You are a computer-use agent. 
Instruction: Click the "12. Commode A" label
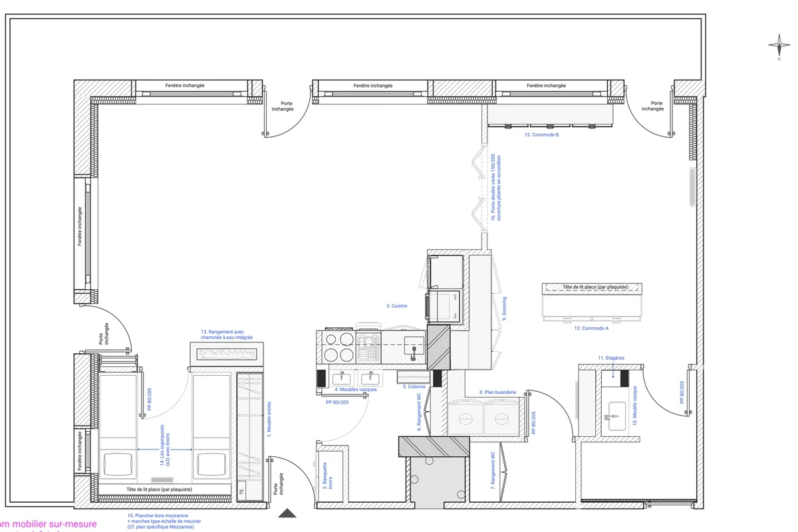[x=592, y=329]
